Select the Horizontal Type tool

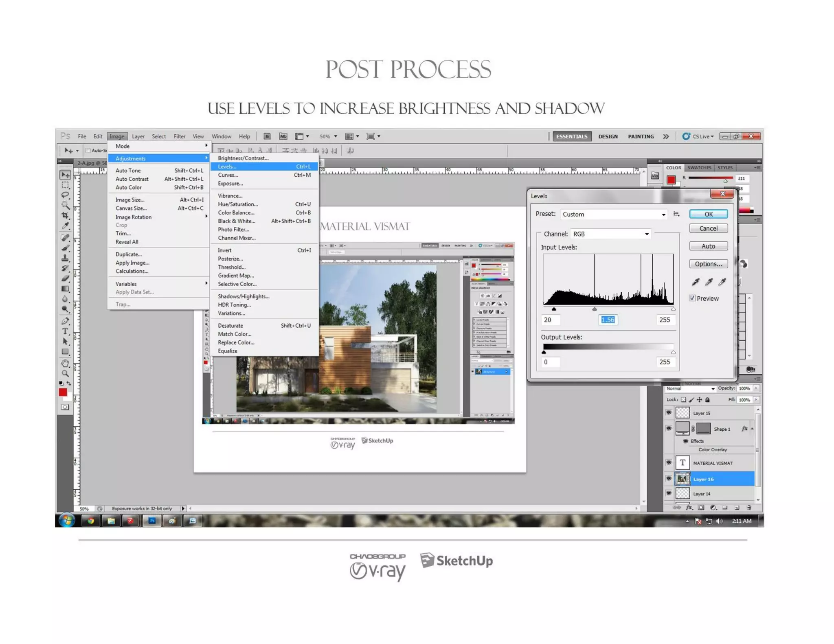[65, 331]
